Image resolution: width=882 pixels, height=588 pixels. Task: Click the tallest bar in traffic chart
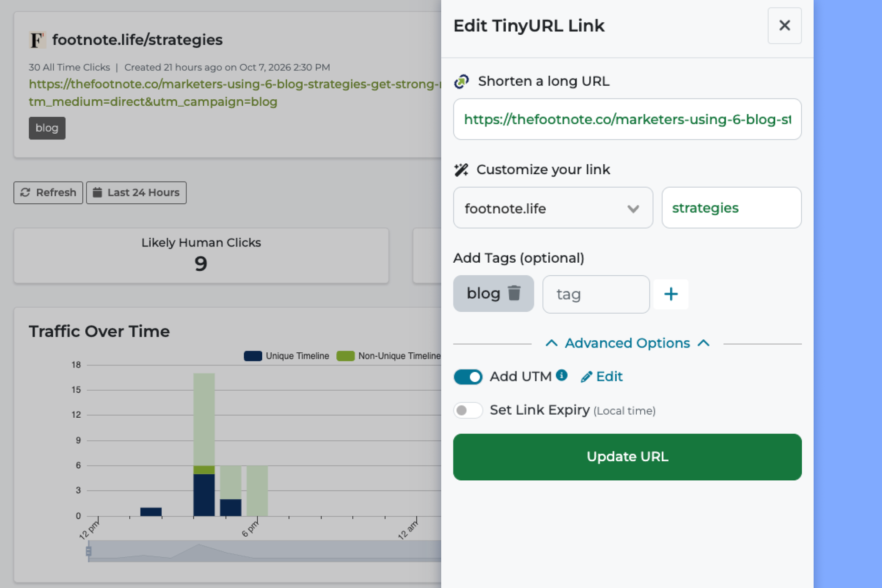pos(204,445)
